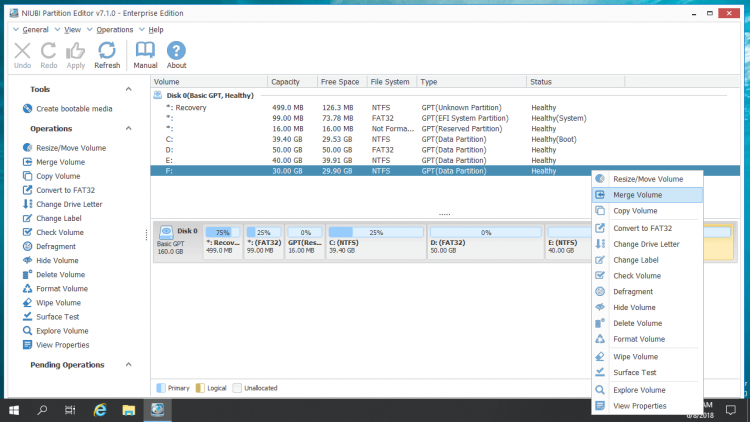
Task: Select the C: volume row
Action: point(445,139)
